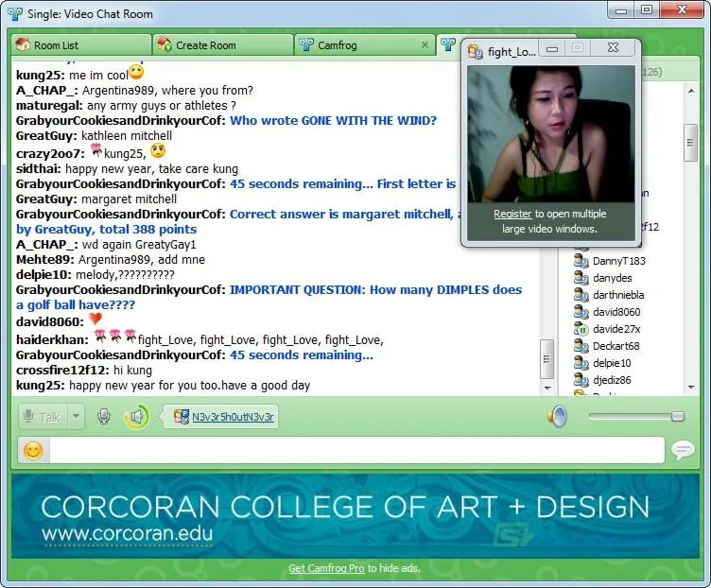The width and height of the screenshot is (711, 588).
Task: Select user danydes in list
Action: point(612,278)
